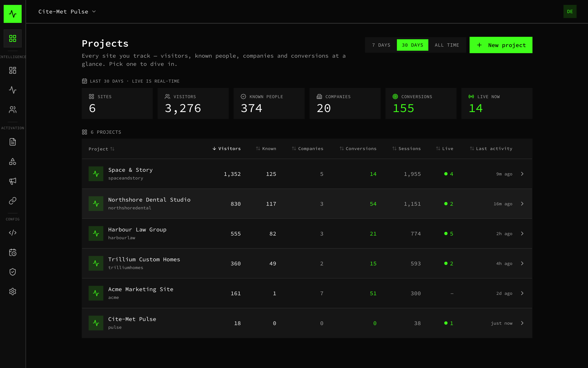Click the Live Now 14 value
Screen dimensions: 588x368
click(476, 108)
